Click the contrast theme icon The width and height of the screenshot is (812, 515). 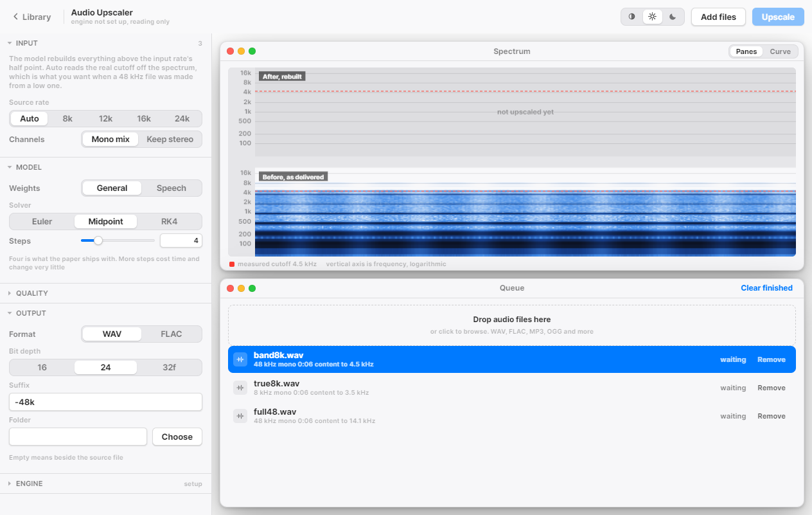coord(632,17)
